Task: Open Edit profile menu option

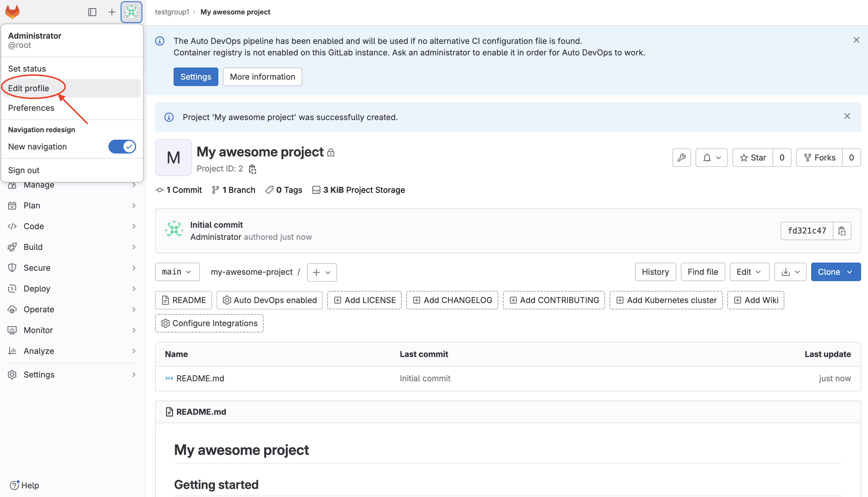Action: click(32, 88)
